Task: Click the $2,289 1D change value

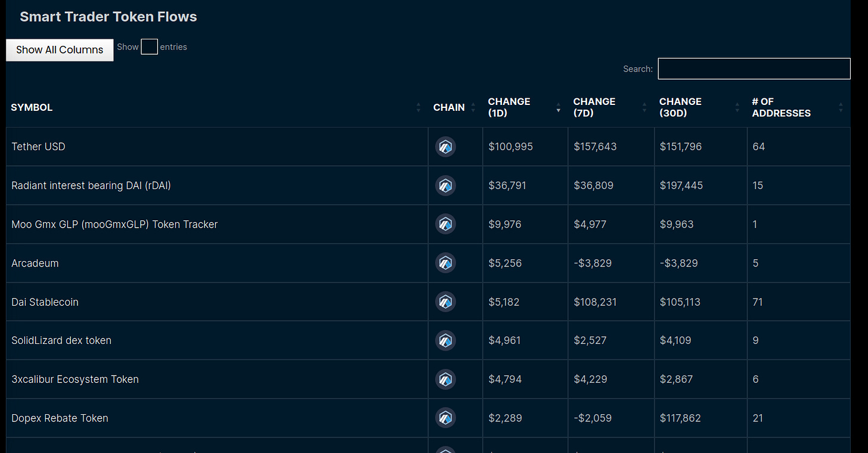Action: coord(505,418)
